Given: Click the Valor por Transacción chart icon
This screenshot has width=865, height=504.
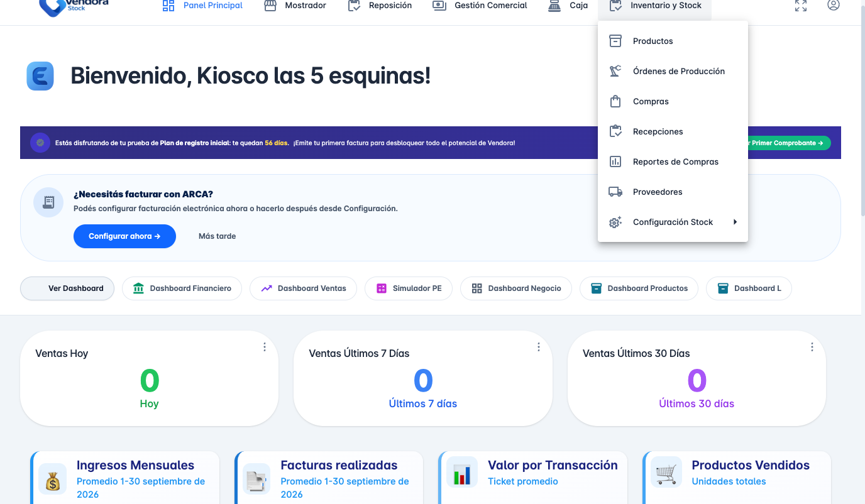Looking at the screenshot, I should (462, 473).
